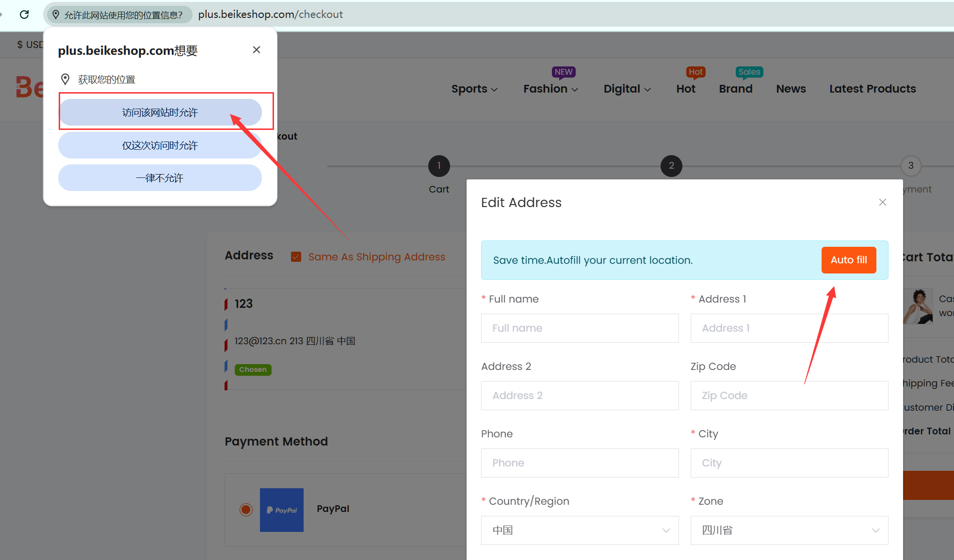Click the location icon in address bar
The height and width of the screenshot is (560, 954).
point(56,15)
